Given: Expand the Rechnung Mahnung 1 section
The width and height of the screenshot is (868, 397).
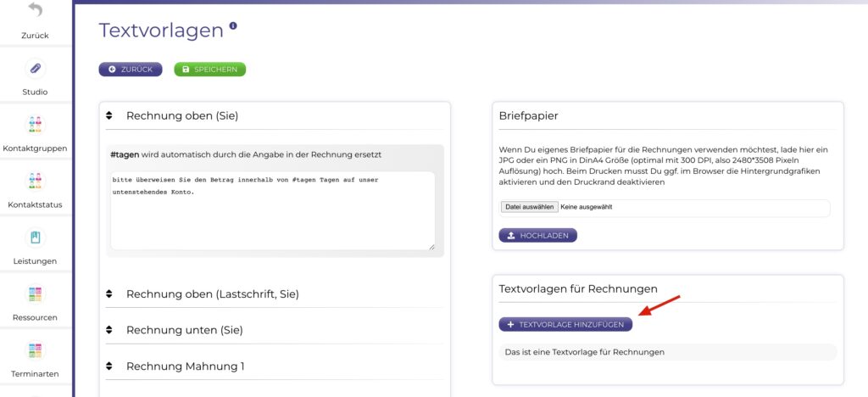Looking at the screenshot, I should 109,366.
